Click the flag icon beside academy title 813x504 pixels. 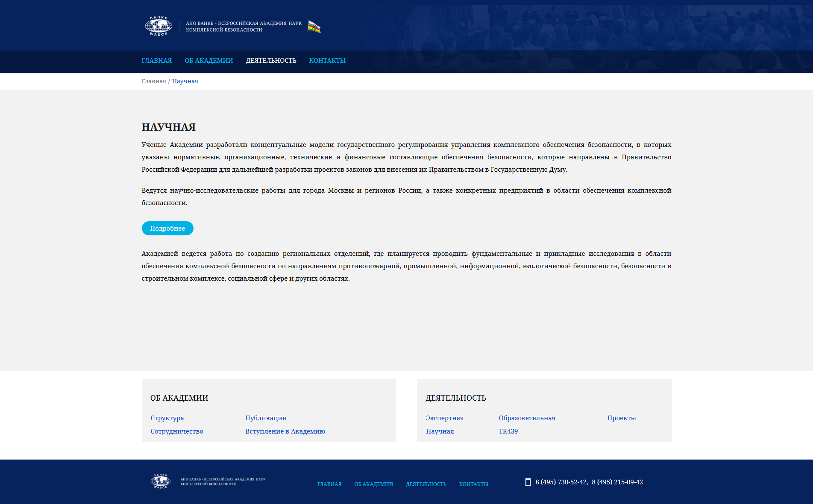coord(314,26)
